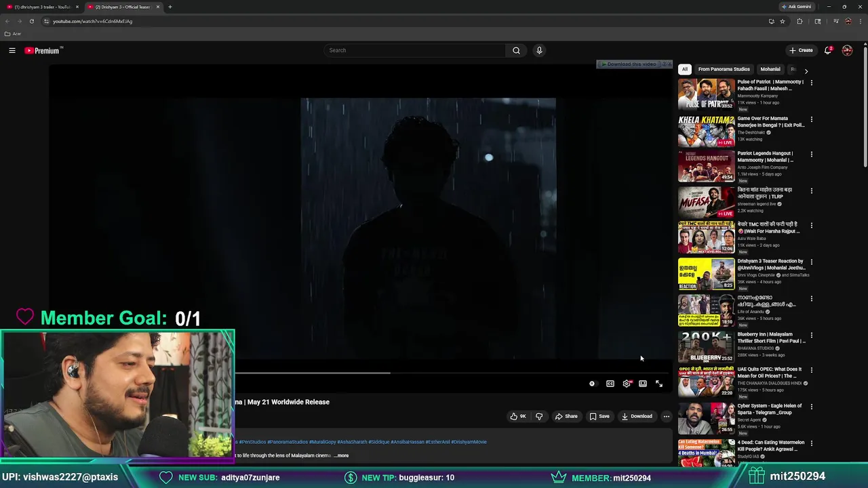868x488 pixels.
Task: Open Chrome media control icon
Action: point(835,21)
